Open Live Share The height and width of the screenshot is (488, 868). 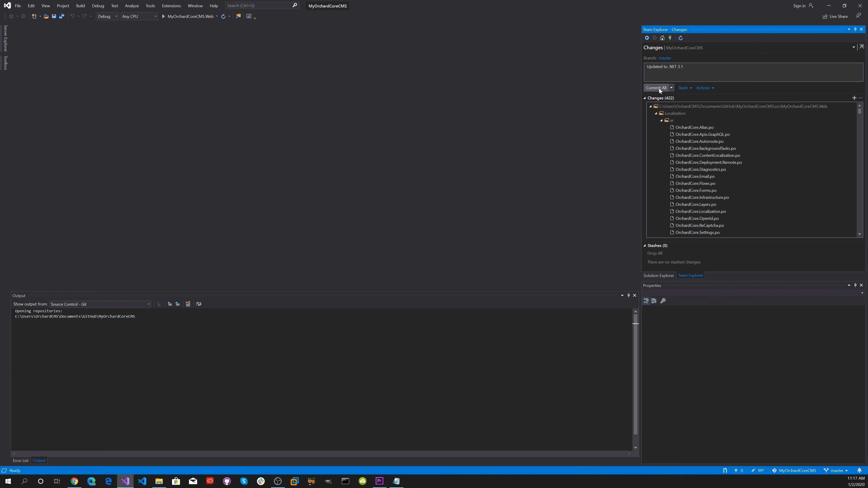point(835,16)
